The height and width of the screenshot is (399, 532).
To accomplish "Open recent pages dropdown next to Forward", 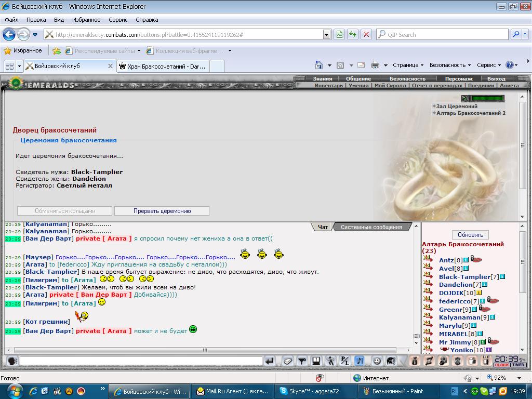I will pos(35,34).
